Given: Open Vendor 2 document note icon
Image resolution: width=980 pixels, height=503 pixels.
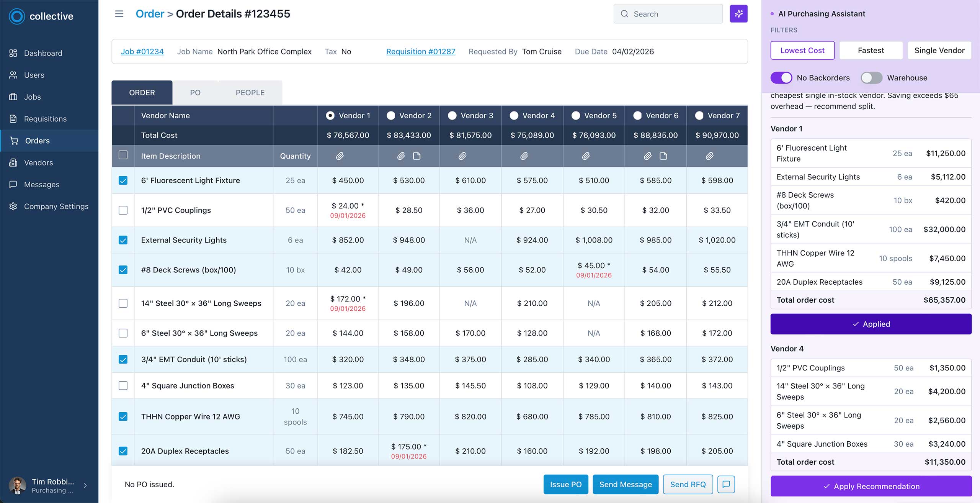Looking at the screenshot, I should coord(416,156).
